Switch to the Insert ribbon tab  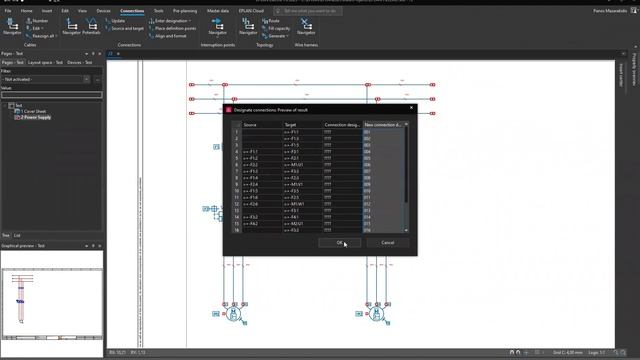[47, 11]
